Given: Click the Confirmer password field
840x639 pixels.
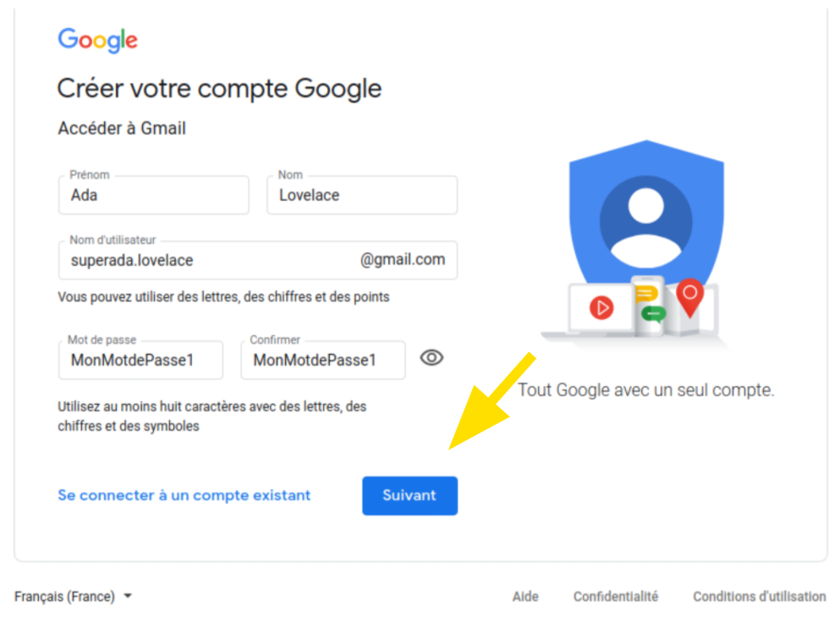Looking at the screenshot, I should click(x=323, y=360).
